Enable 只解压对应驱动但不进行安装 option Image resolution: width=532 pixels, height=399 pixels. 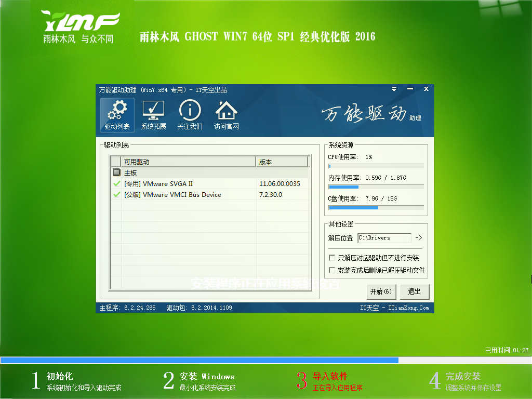332,258
